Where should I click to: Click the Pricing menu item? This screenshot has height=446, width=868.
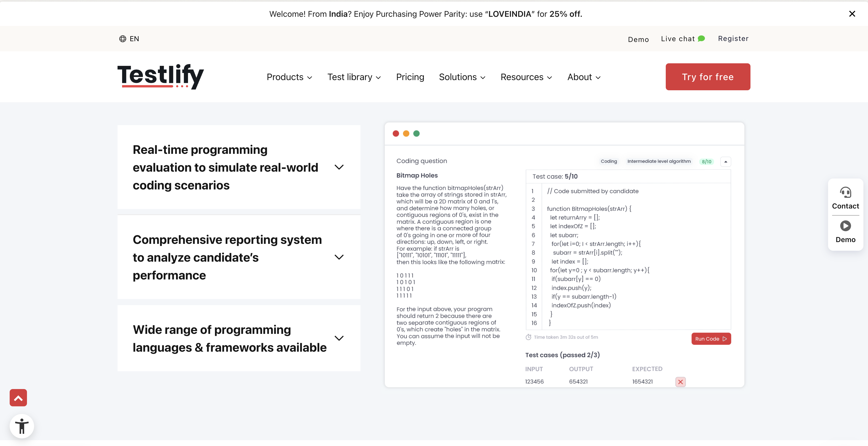click(x=410, y=77)
